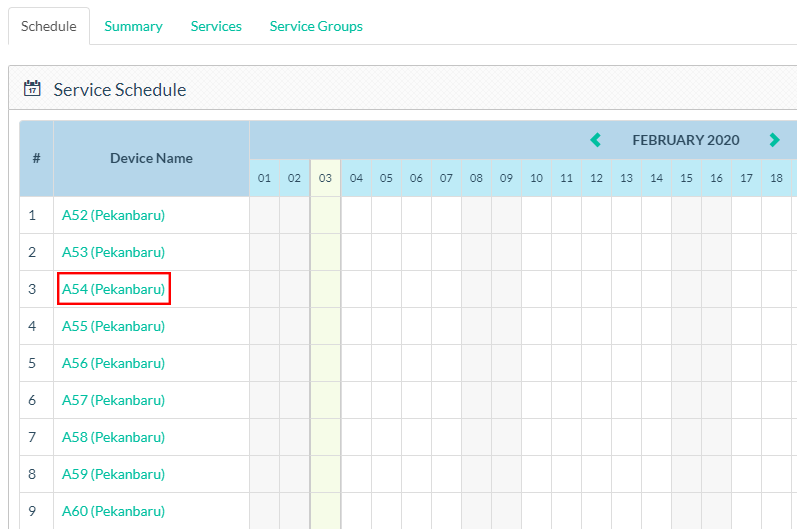Go to next month using right arrow

click(774, 140)
